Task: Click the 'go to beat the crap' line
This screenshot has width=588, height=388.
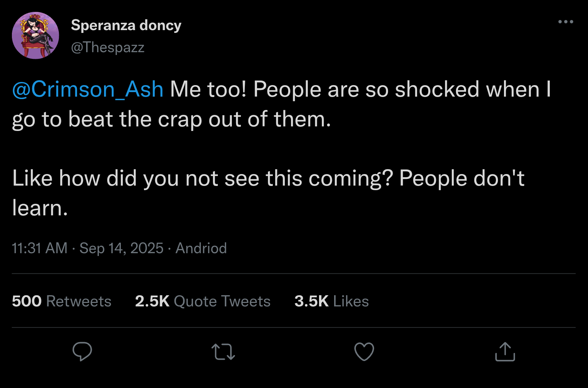Action: pyautogui.click(x=171, y=119)
